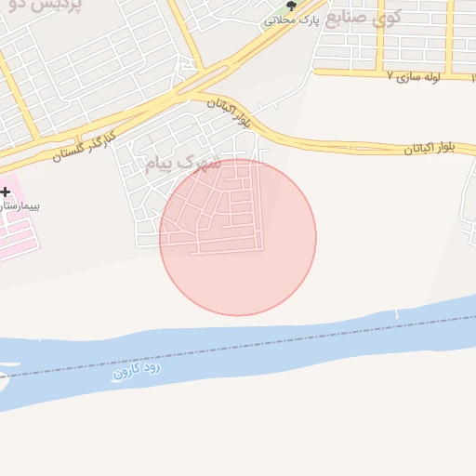Click the hospital cross icon
This screenshot has height=476, width=476.
point(5,192)
